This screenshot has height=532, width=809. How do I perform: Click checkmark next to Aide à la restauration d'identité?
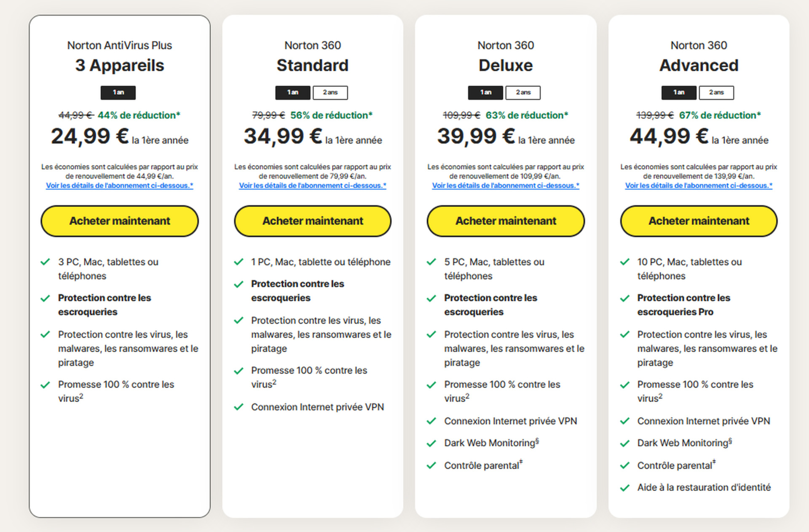tap(624, 488)
